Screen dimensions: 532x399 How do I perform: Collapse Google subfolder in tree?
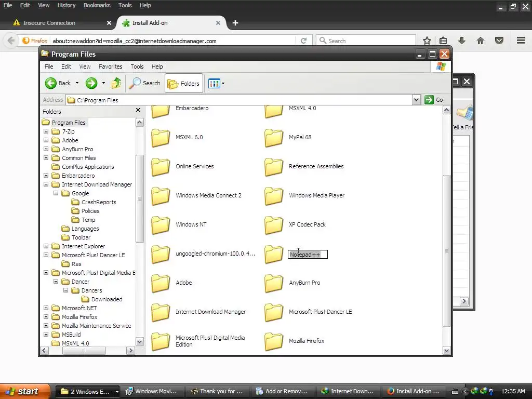tap(56, 193)
